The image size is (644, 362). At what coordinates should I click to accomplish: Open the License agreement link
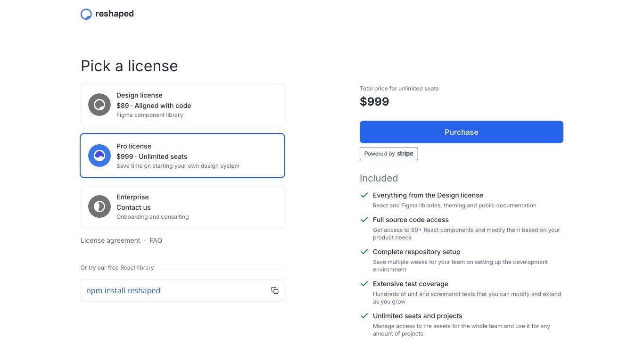110,240
